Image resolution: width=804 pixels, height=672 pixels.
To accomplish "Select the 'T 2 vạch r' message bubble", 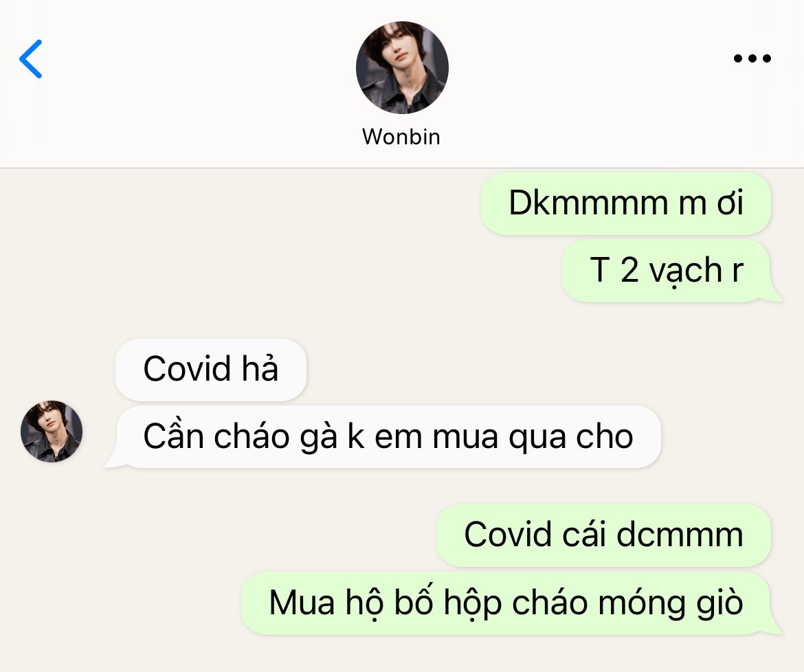I will pyautogui.click(x=667, y=270).
